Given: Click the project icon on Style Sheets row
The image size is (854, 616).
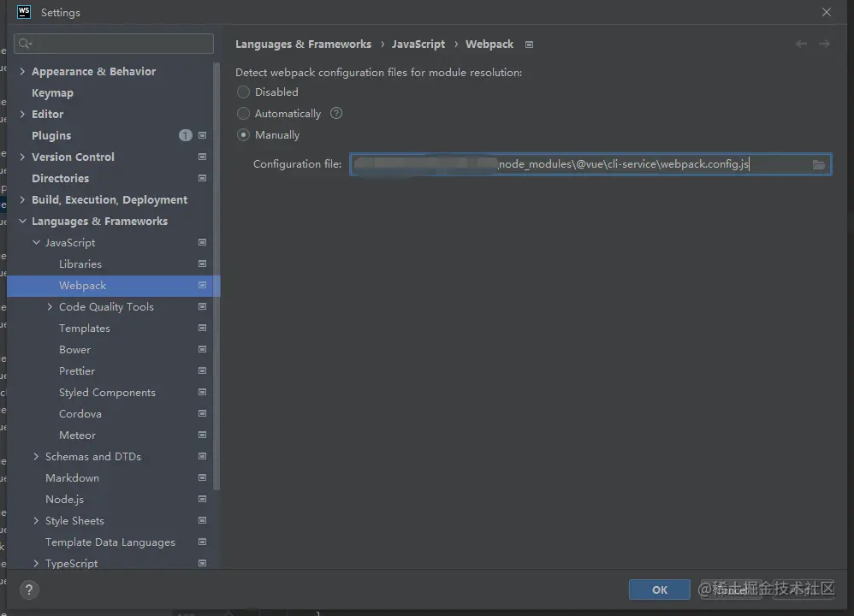Looking at the screenshot, I should point(202,521).
